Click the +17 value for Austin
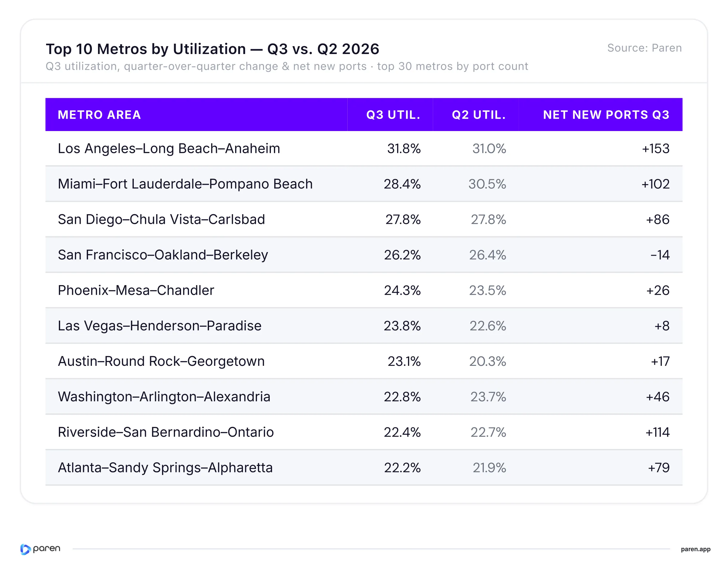728x573 pixels. click(660, 361)
